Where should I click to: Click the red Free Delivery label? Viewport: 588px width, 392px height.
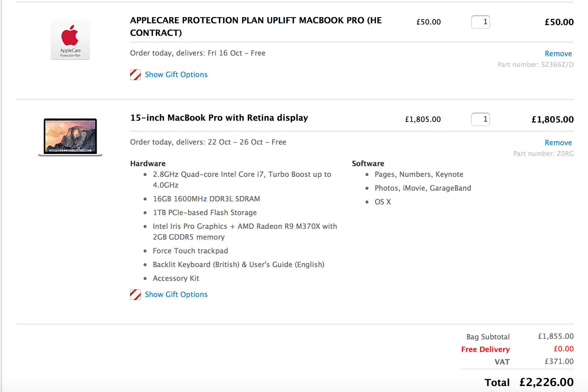[x=485, y=349]
